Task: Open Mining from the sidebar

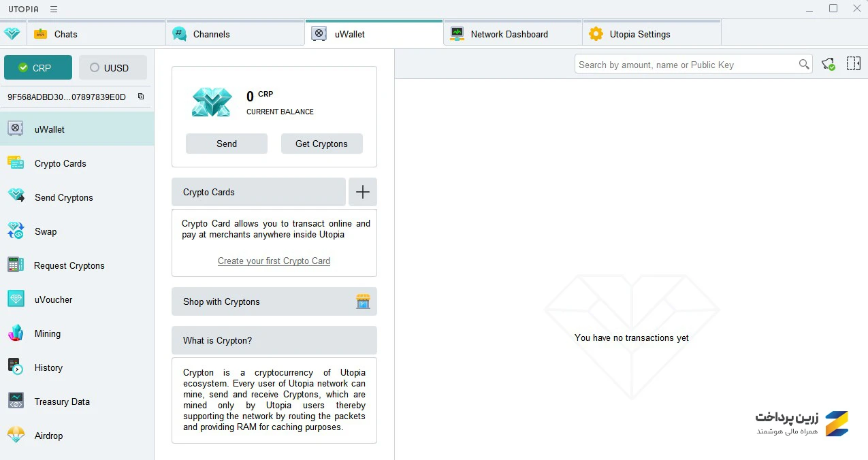Action: [48, 333]
